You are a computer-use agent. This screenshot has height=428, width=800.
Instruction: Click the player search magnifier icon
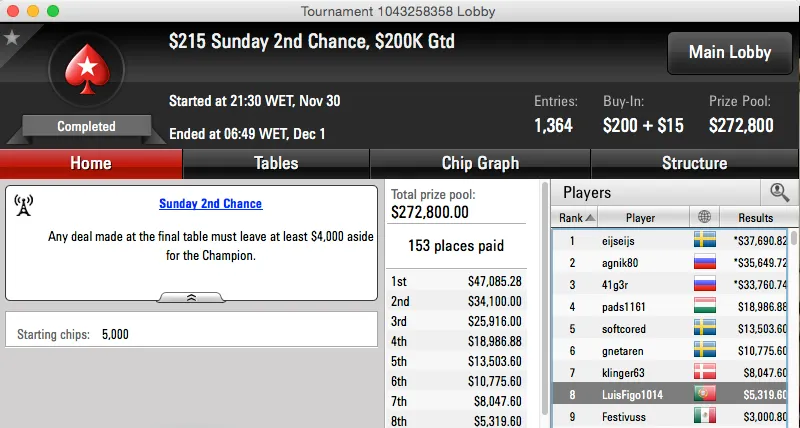click(x=779, y=192)
